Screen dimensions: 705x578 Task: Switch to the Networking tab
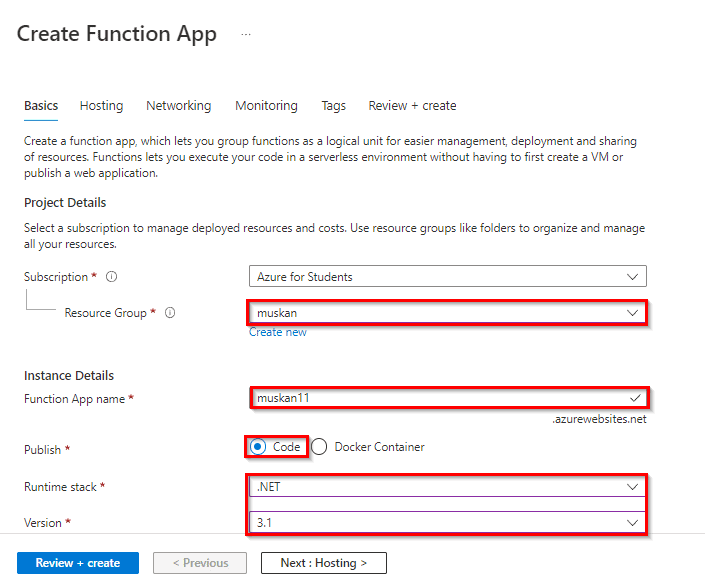coord(178,106)
